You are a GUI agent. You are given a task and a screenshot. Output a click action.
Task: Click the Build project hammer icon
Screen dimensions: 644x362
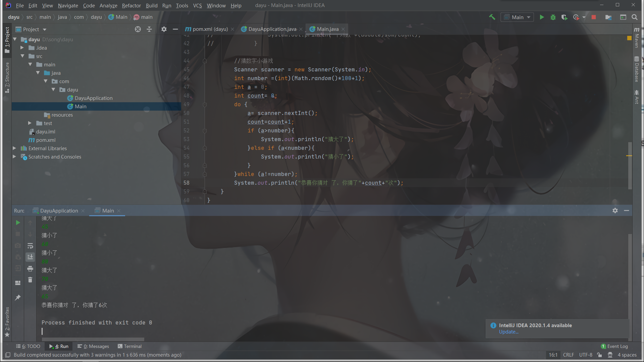492,17
